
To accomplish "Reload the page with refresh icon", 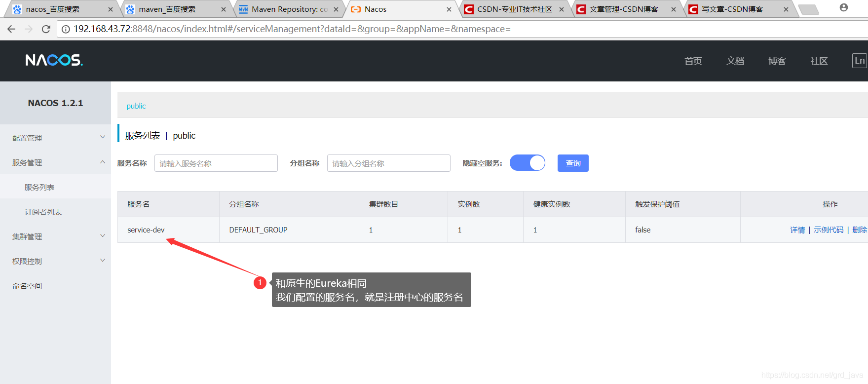I will pos(46,29).
